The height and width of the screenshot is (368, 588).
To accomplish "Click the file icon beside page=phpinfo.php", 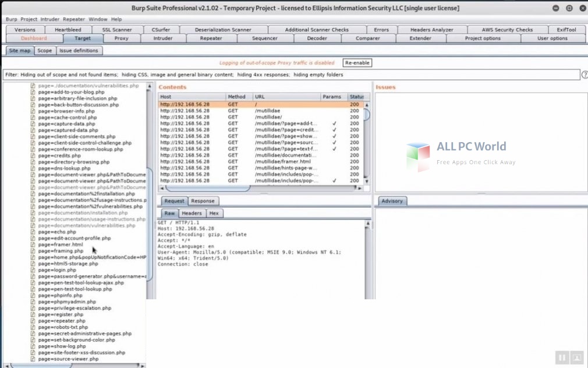I will coord(33,296).
